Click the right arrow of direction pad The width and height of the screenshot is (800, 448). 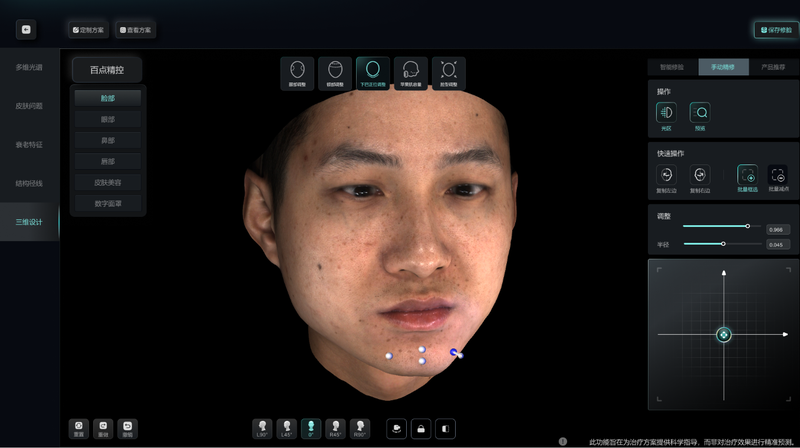[x=785, y=334]
